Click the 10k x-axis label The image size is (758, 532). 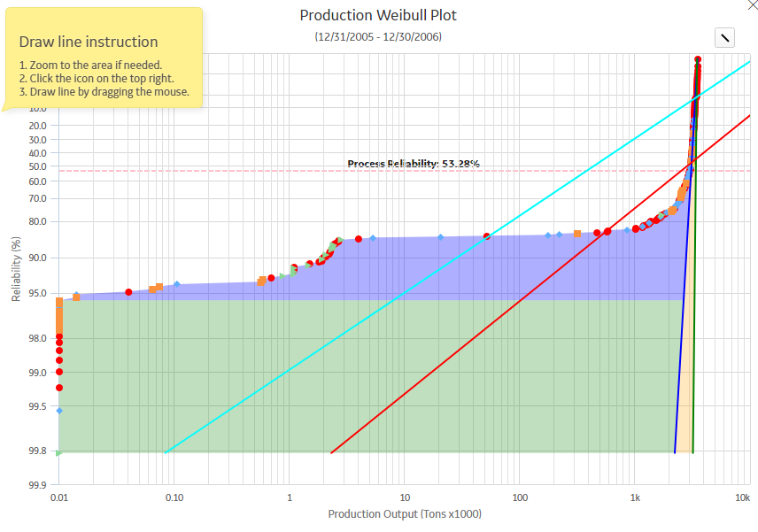pyautogui.click(x=743, y=497)
